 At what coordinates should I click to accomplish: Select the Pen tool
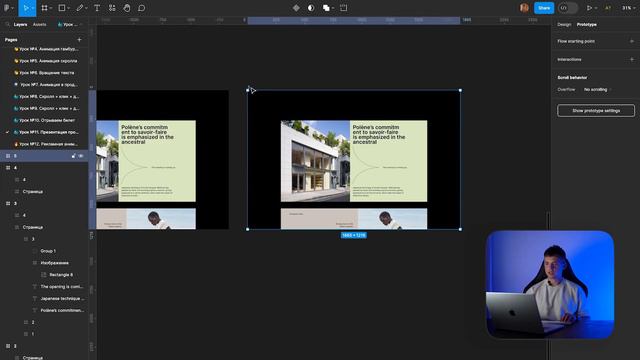coord(80,8)
